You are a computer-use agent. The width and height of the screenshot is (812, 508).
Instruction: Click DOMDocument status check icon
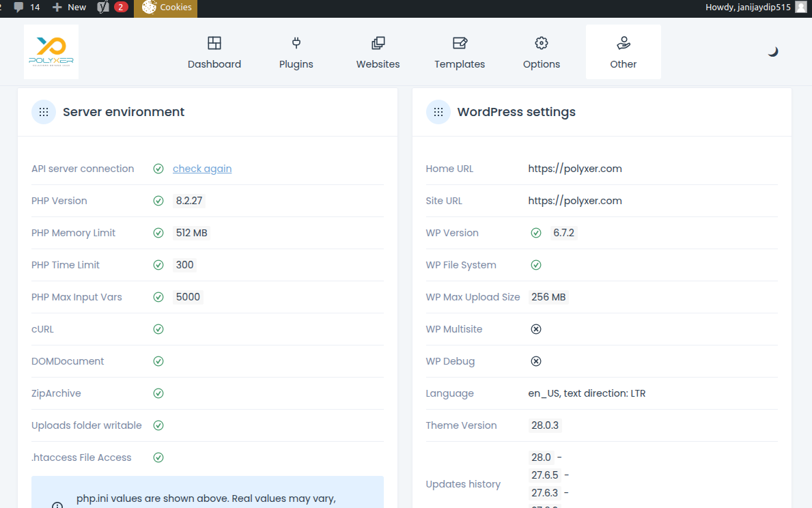pos(158,361)
